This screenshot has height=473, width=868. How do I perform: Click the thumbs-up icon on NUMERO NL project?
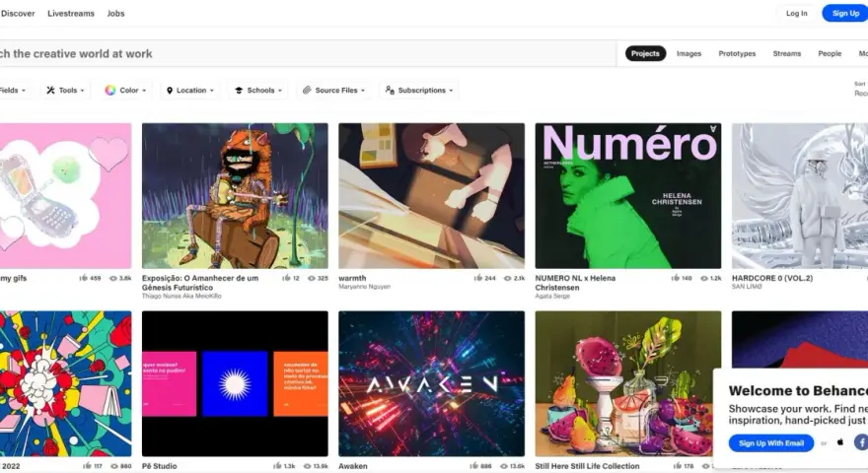(x=675, y=278)
